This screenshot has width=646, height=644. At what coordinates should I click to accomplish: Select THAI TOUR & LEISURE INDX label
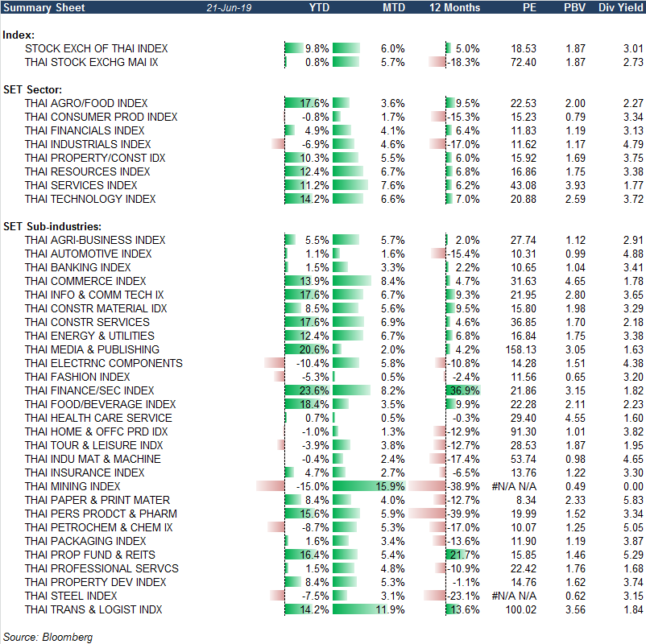(x=93, y=445)
